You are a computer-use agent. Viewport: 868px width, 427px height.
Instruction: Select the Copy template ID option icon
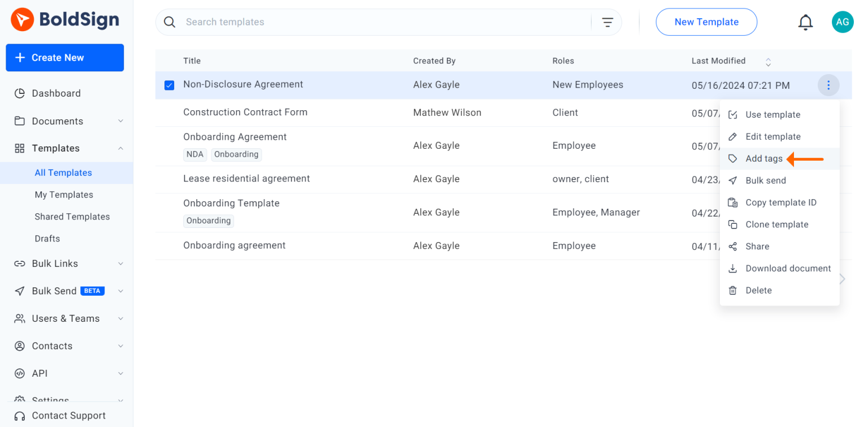pos(733,202)
